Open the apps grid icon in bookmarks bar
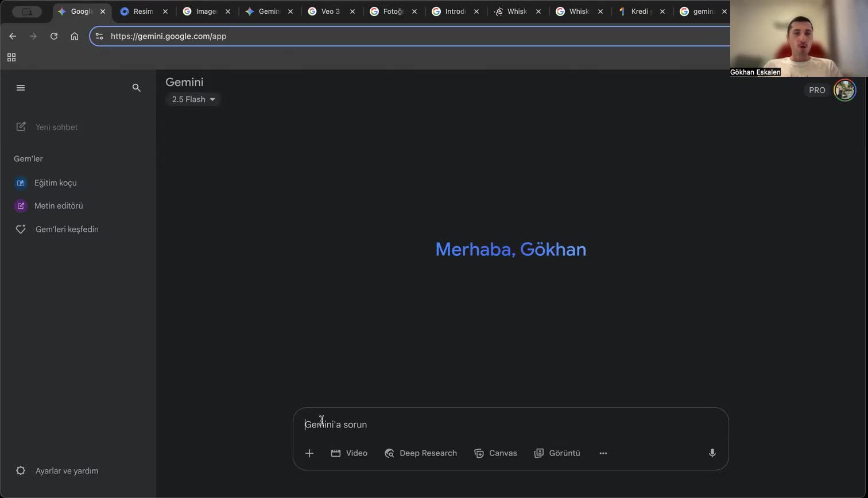The image size is (868, 498). coord(11,57)
